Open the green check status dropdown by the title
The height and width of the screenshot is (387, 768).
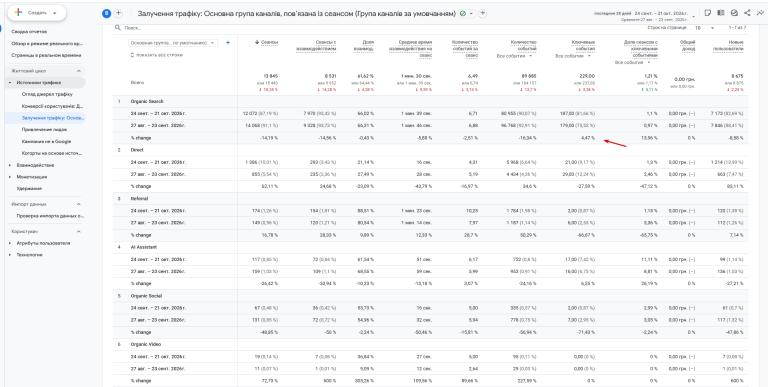coord(467,14)
